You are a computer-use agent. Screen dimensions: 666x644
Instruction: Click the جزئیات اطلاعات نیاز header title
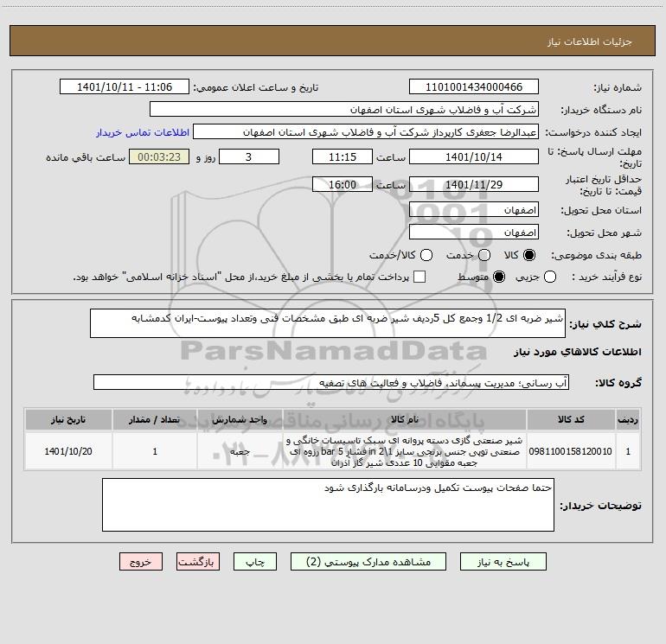pos(590,41)
